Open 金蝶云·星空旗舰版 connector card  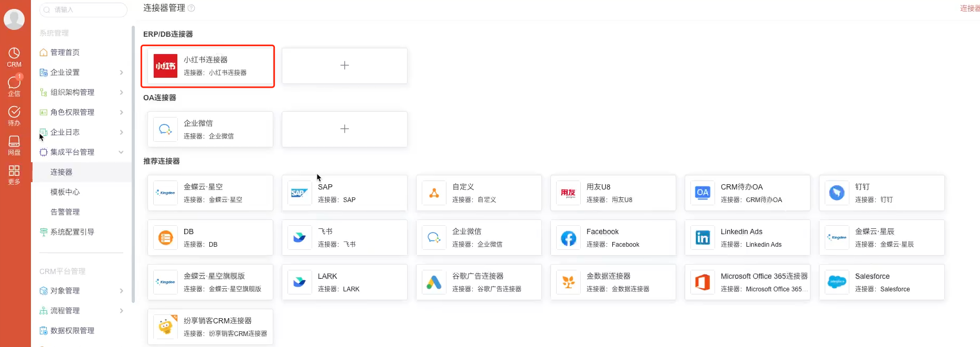(x=210, y=282)
